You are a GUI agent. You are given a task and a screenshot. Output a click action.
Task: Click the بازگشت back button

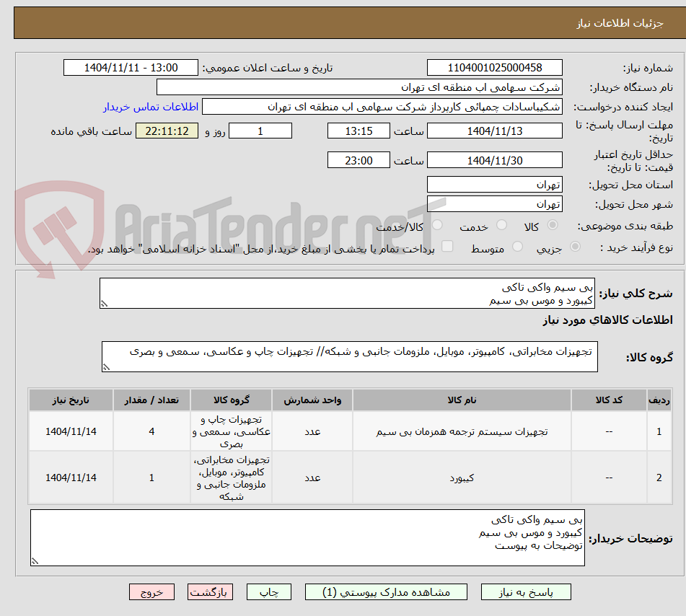pos(210,592)
